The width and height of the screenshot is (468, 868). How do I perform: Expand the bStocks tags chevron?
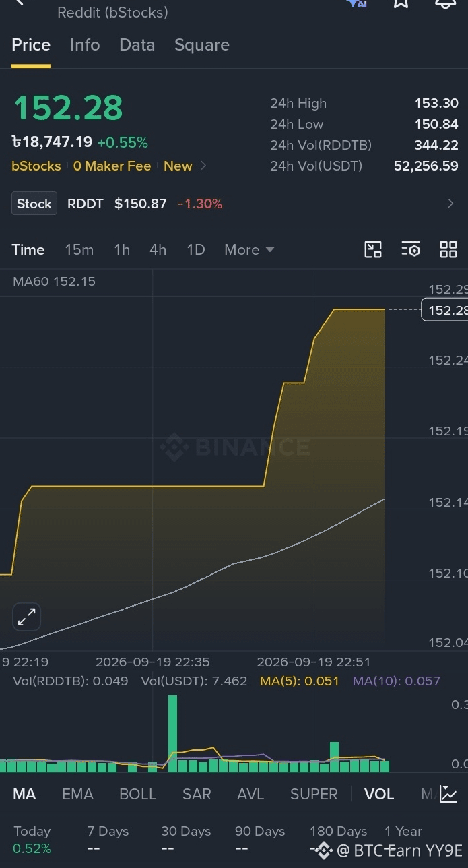pyautogui.click(x=203, y=166)
